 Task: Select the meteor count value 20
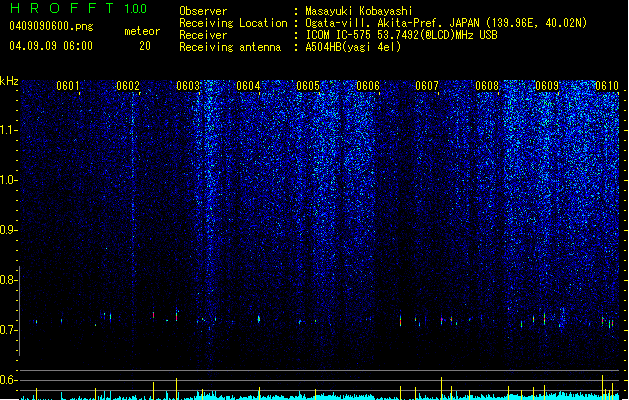(145, 46)
